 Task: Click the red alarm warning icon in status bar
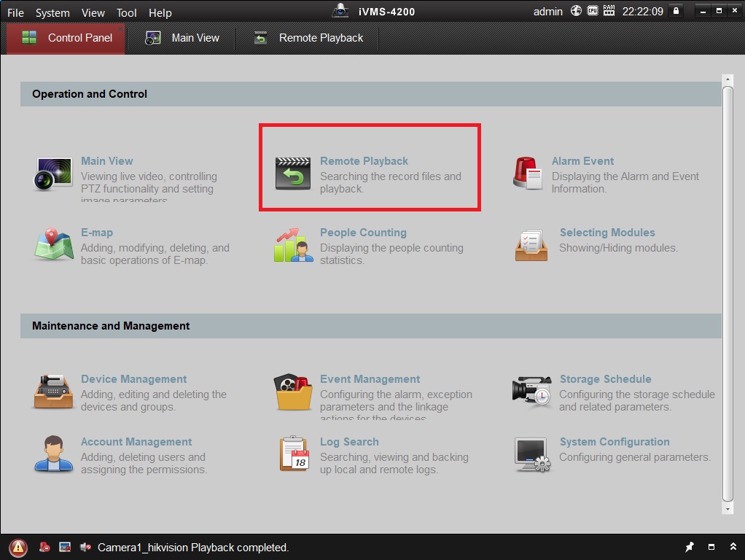click(x=18, y=548)
